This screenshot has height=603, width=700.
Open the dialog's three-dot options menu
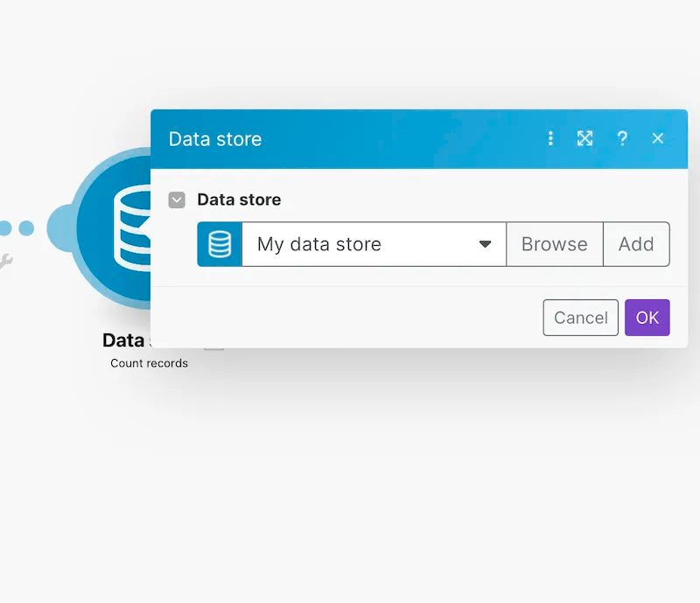(x=550, y=138)
